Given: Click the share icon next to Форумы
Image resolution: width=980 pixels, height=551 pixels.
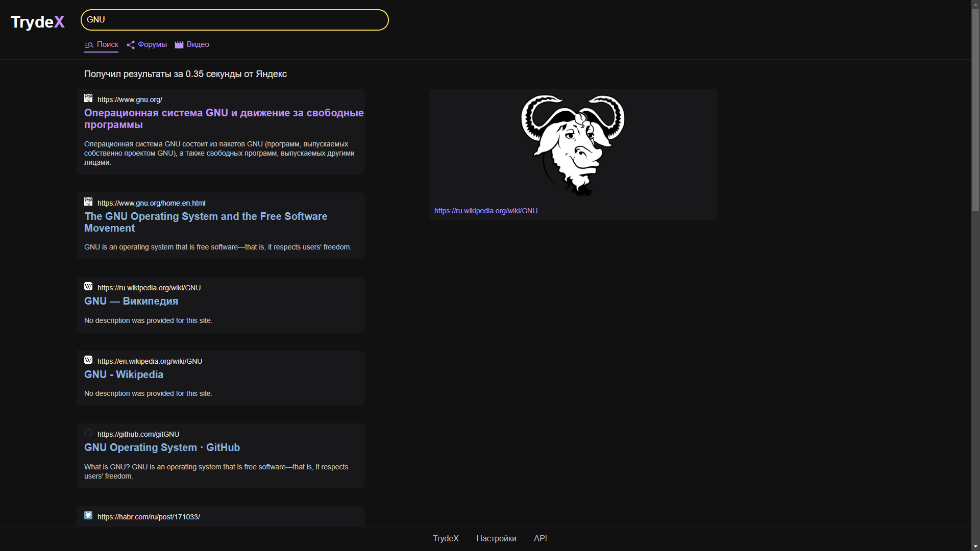Looking at the screenshot, I should (131, 45).
